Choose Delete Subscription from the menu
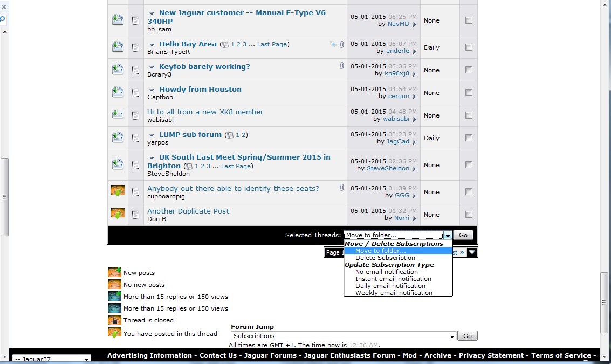 point(385,258)
